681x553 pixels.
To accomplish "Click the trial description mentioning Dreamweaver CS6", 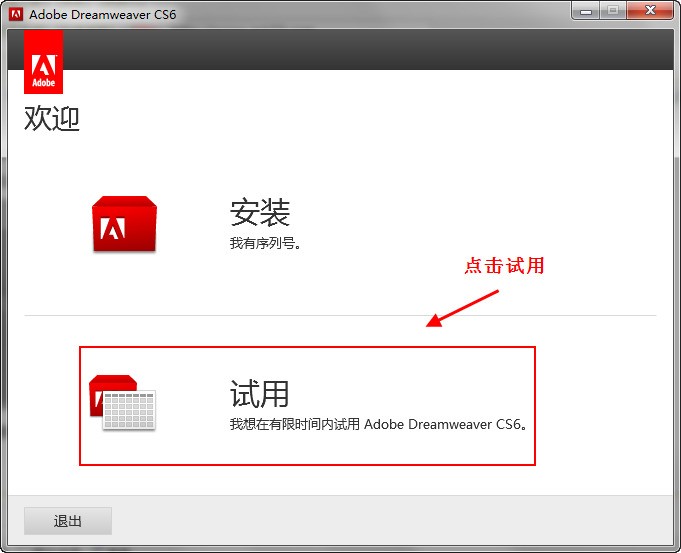I will click(378, 424).
